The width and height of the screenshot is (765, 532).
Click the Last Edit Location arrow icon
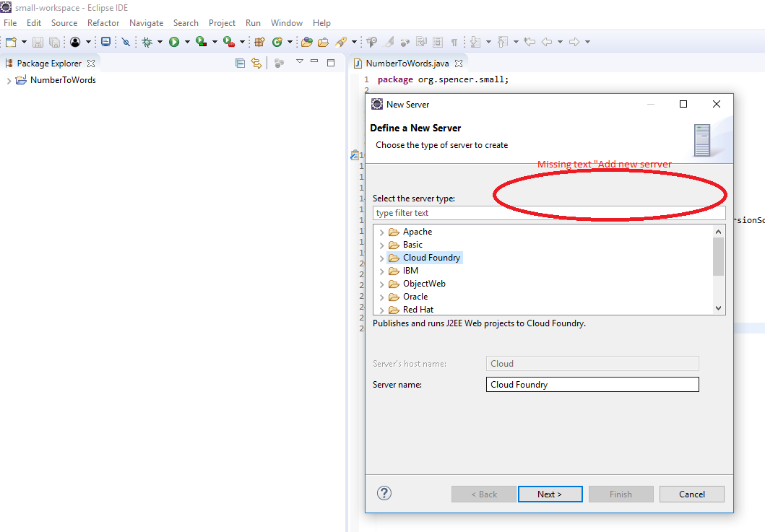pyautogui.click(x=530, y=42)
